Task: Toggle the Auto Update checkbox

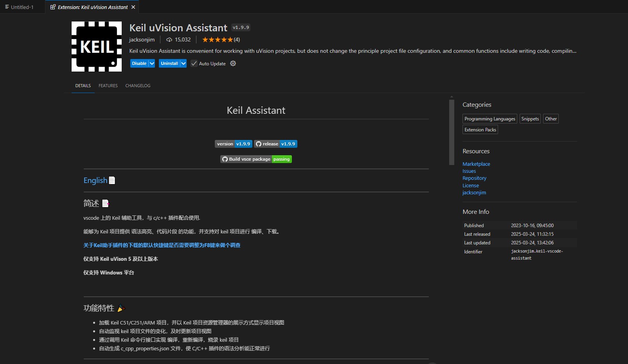Action: 194,63
